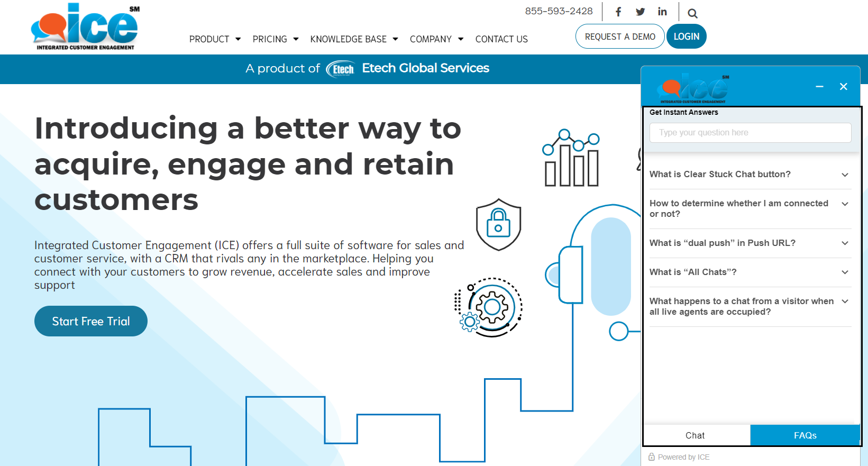Screen dimensions: 868x466
Task: Close the chat widget
Action: 844,86
